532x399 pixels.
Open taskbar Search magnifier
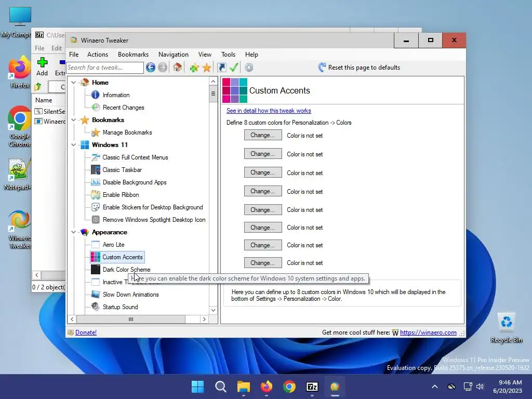click(220, 387)
